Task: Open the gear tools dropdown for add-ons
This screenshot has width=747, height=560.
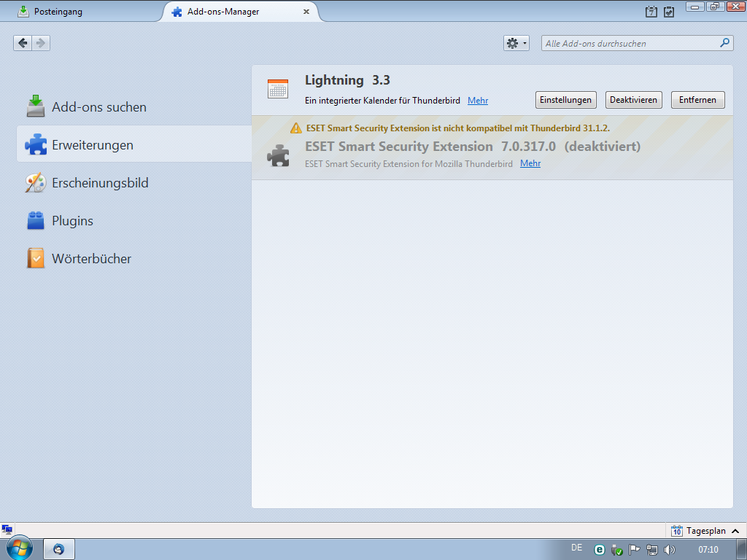Action: 516,43
